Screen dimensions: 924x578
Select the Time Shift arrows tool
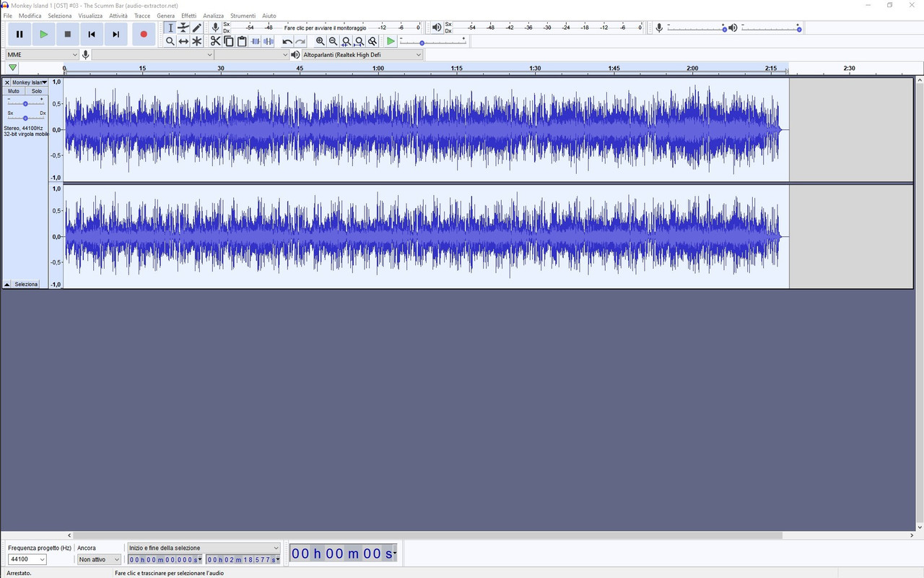[183, 41]
